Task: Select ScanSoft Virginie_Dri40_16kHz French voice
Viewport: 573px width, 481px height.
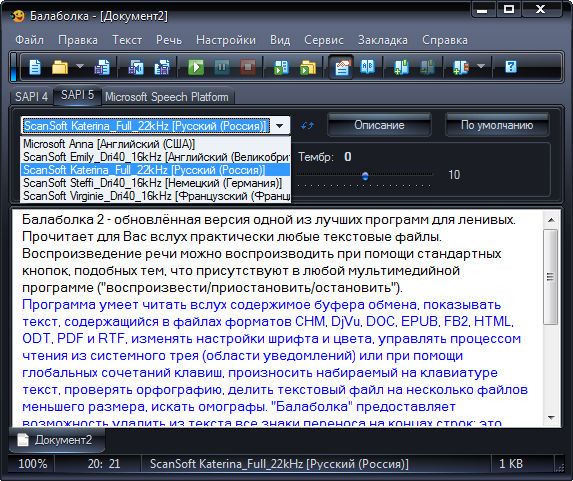Action: tap(156, 196)
